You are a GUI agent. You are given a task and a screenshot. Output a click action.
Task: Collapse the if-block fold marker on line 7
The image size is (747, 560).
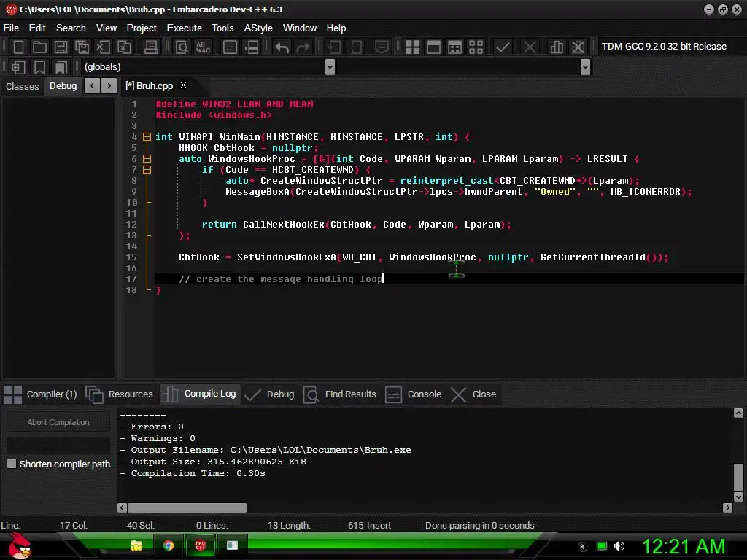tap(147, 170)
